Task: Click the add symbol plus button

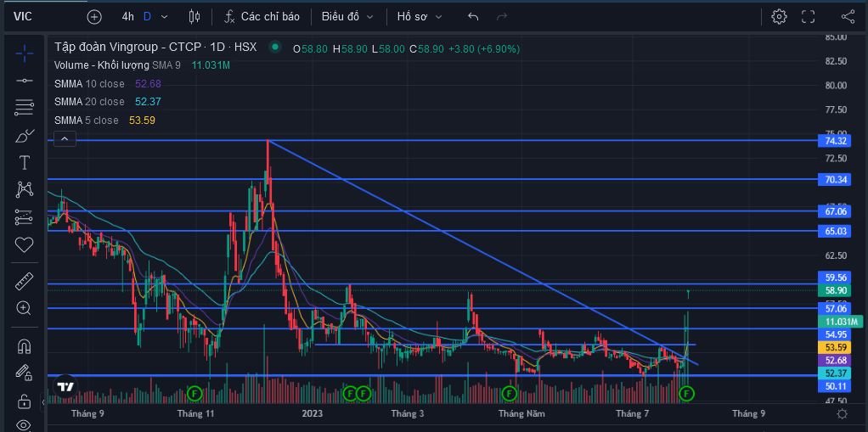Action: coord(94,17)
